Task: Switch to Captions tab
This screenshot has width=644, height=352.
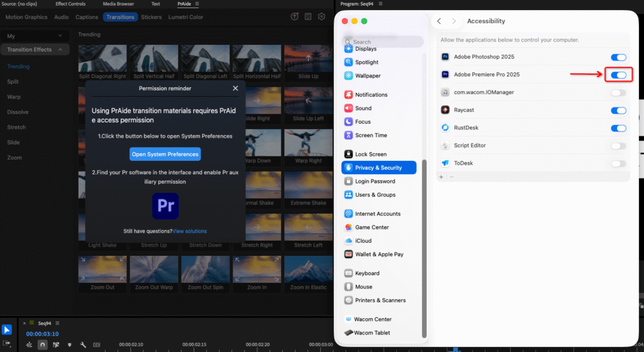Action: pos(87,17)
